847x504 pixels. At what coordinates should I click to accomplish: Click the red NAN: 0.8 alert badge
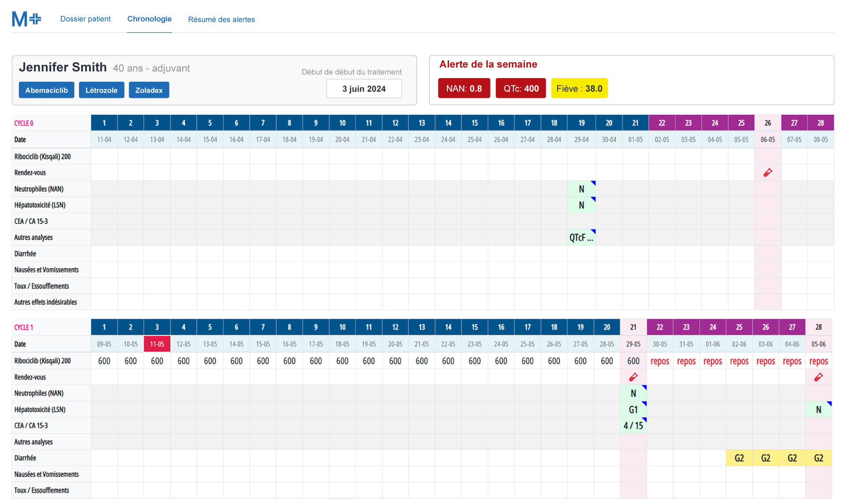click(464, 88)
